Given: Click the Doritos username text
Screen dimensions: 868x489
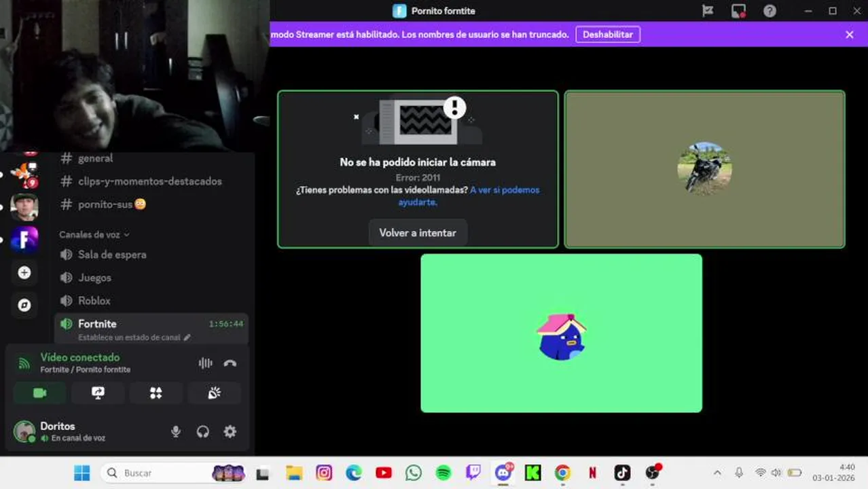Looking at the screenshot, I should (x=58, y=426).
